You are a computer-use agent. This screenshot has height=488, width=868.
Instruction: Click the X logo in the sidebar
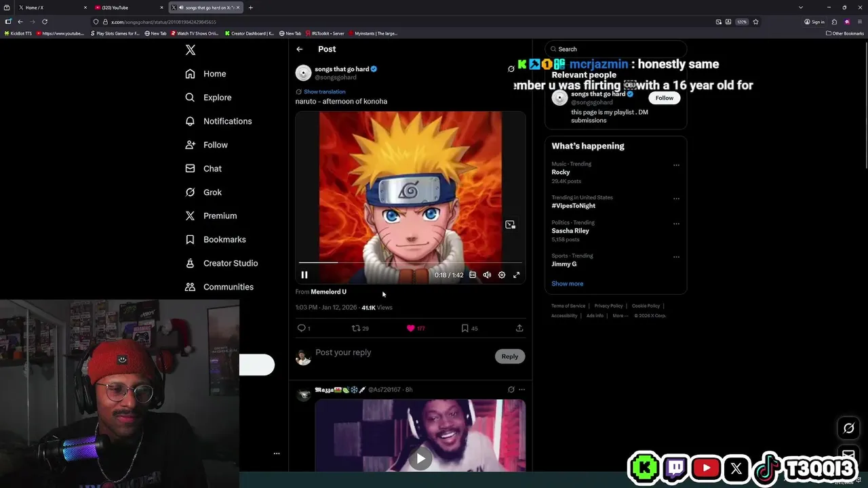[191, 50]
